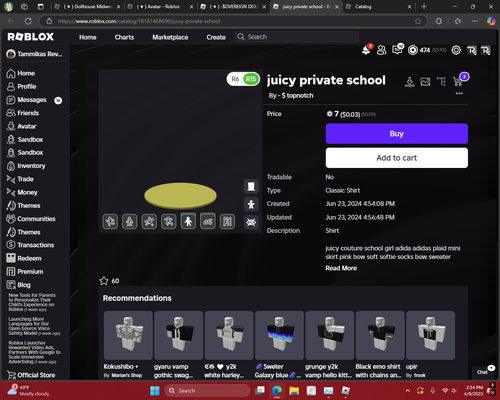The image size is (500, 400).
Task: Open Create in top navigation
Action: [x=216, y=37]
